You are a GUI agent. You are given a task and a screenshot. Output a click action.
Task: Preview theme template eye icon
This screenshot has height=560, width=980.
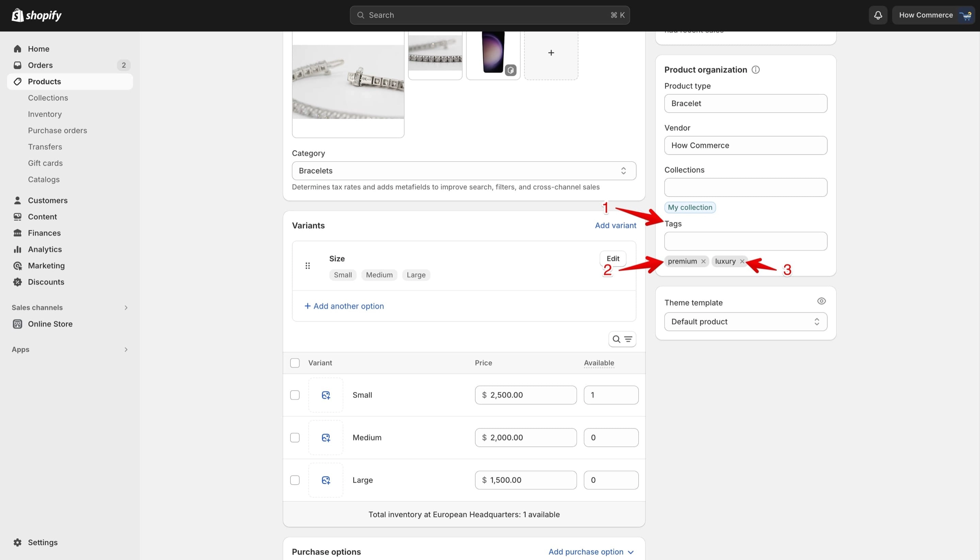[821, 301]
